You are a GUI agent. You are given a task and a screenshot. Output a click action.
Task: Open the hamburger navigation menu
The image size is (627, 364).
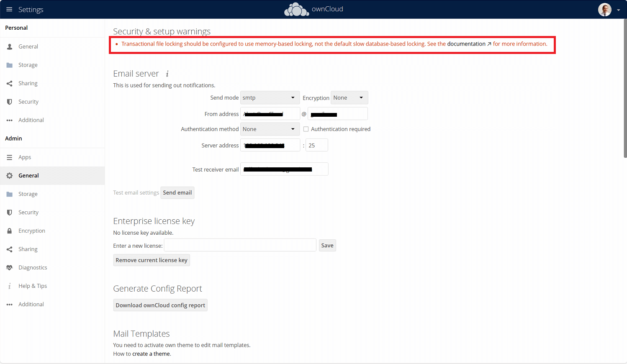tap(9, 10)
